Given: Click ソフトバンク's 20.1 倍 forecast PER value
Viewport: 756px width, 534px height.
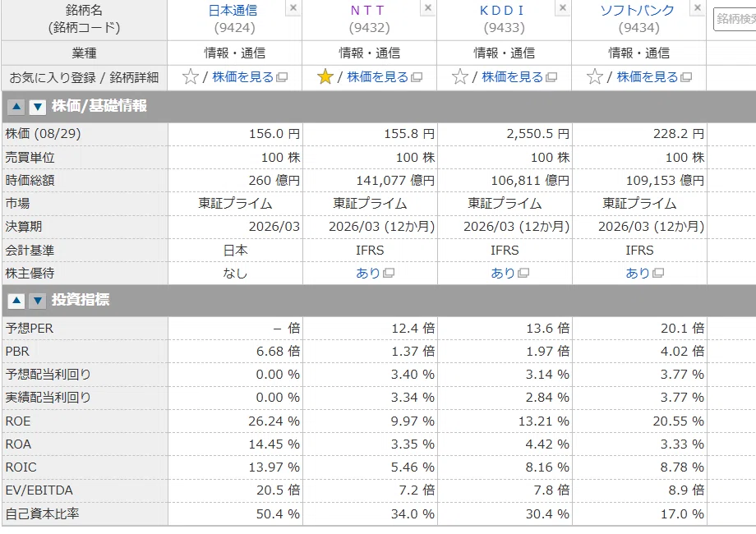Looking at the screenshot, I should click(x=682, y=329).
